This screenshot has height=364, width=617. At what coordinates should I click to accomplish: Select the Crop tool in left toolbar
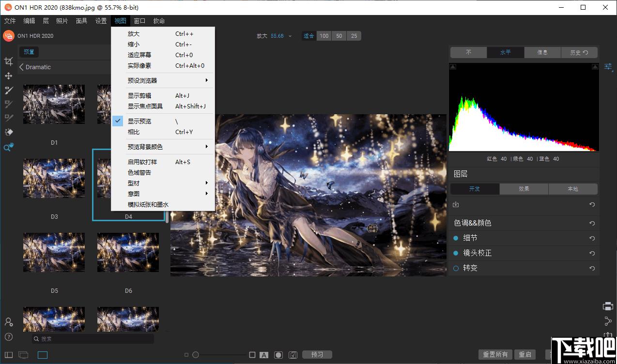coord(8,61)
